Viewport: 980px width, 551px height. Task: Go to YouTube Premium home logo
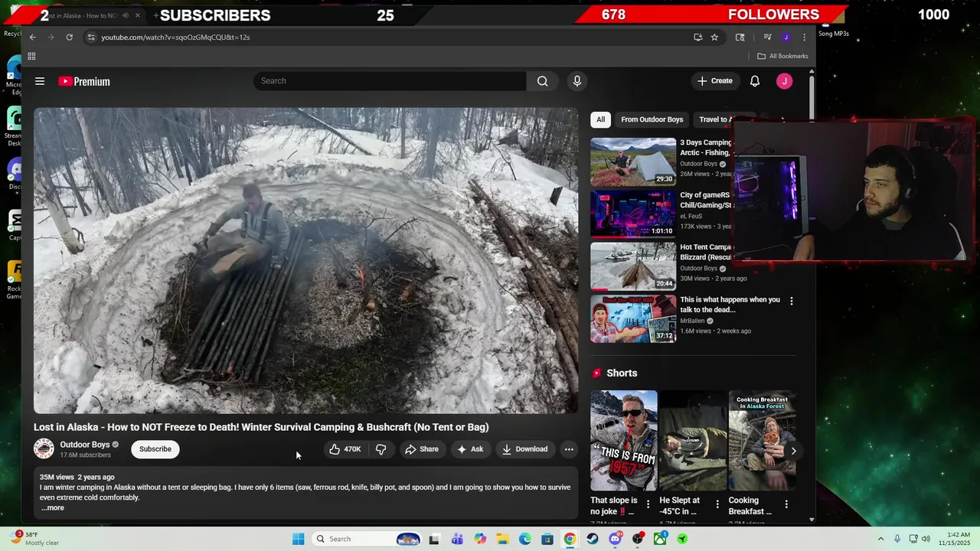(x=84, y=81)
